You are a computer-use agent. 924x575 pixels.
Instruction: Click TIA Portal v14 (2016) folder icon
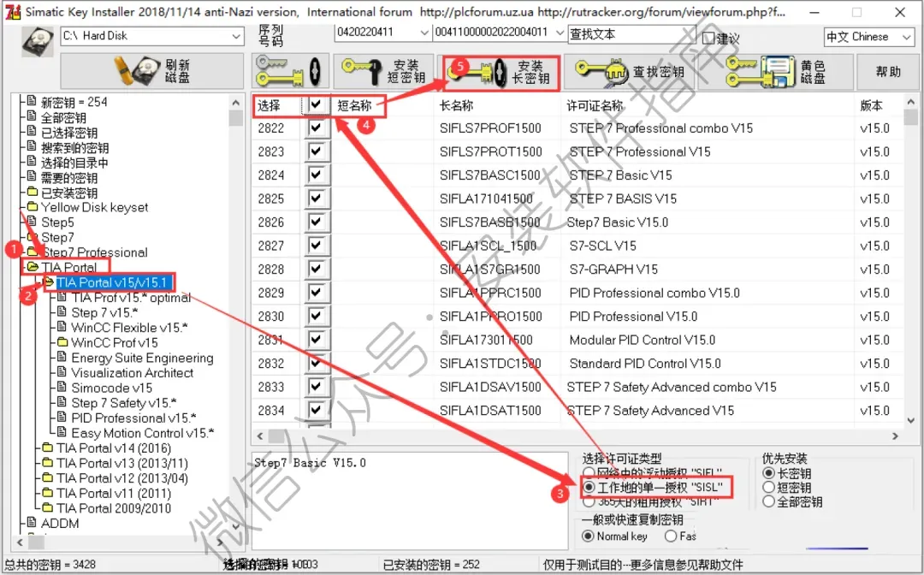click(x=48, y=448)
